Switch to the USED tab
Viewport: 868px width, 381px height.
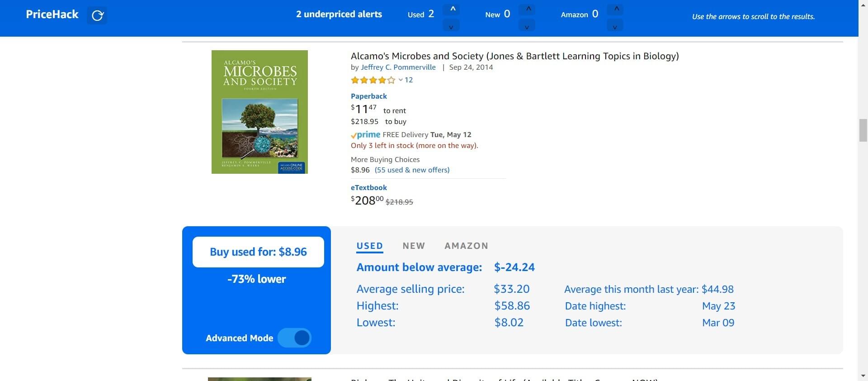coord(369,246)
